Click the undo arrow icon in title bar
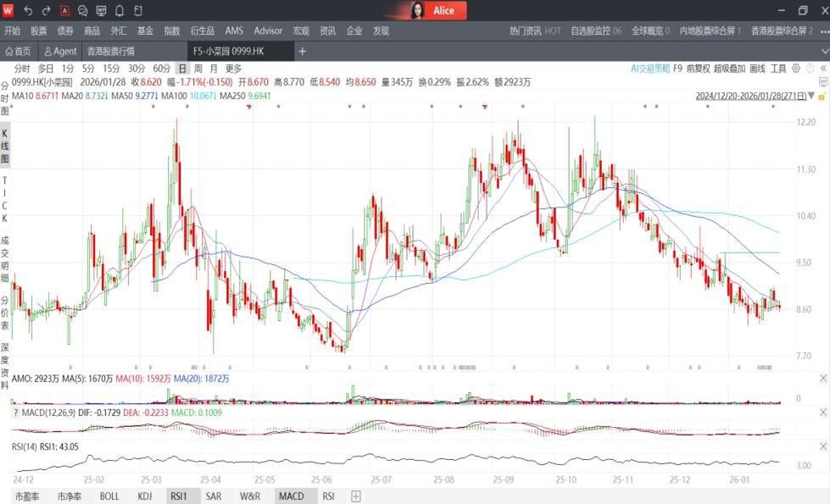Viewport: 830px width, 504px height. point(28,10)
